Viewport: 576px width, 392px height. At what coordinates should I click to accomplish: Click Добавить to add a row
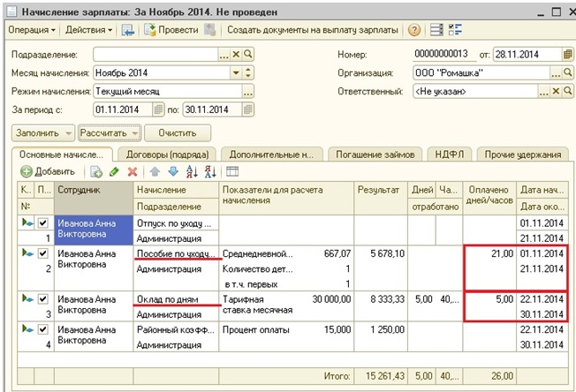(x=48, y=171)
